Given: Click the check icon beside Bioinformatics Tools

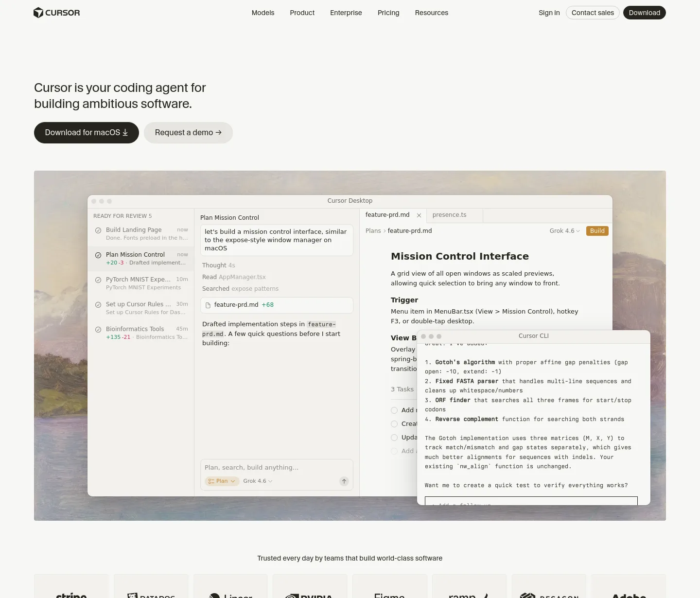Looking at the screenshot, I should tap(98, 329).
